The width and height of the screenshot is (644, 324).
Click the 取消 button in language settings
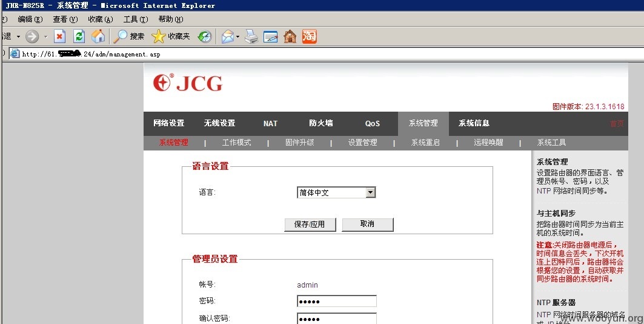pos(368,224)
